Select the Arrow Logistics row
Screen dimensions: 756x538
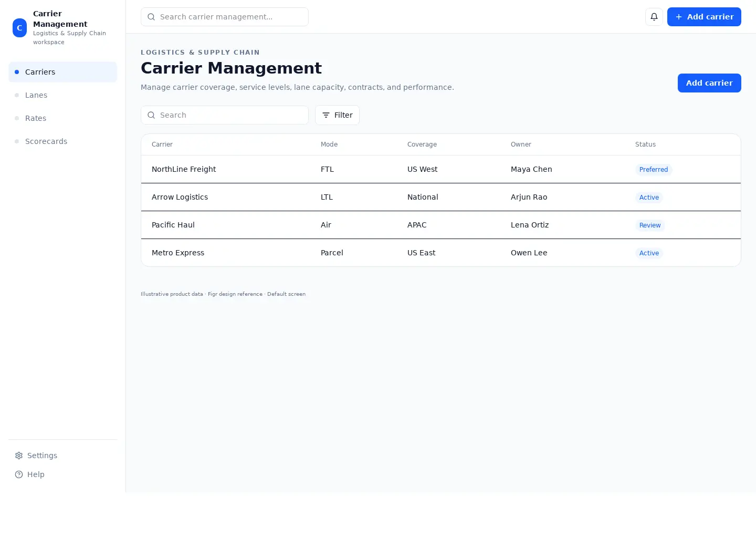(x=441, y=197)
